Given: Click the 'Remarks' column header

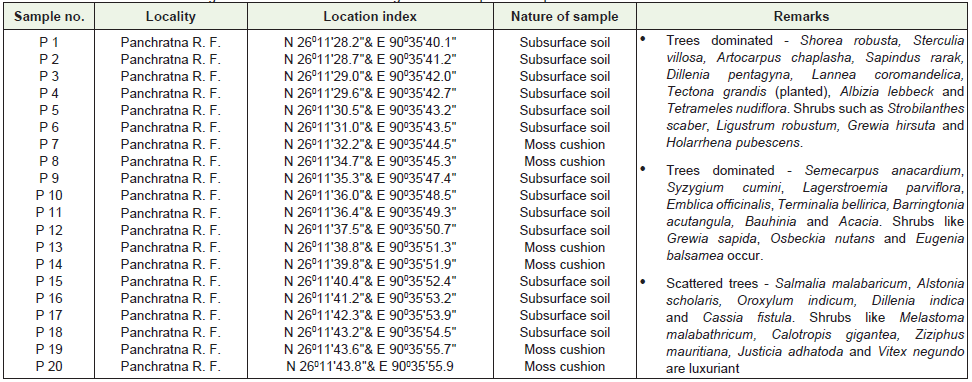Looking at the screenshot, I should (x=801, y=17).
